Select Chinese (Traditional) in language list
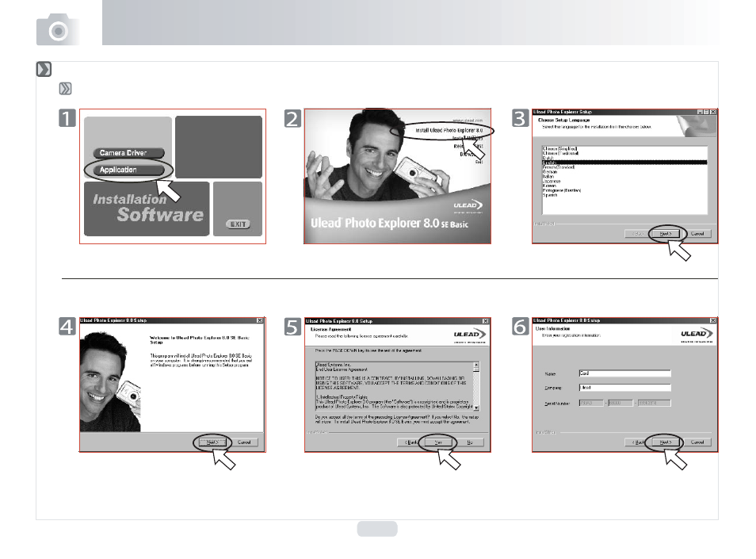This screenshot has height=559, width=756. click(x=560, y=153)
